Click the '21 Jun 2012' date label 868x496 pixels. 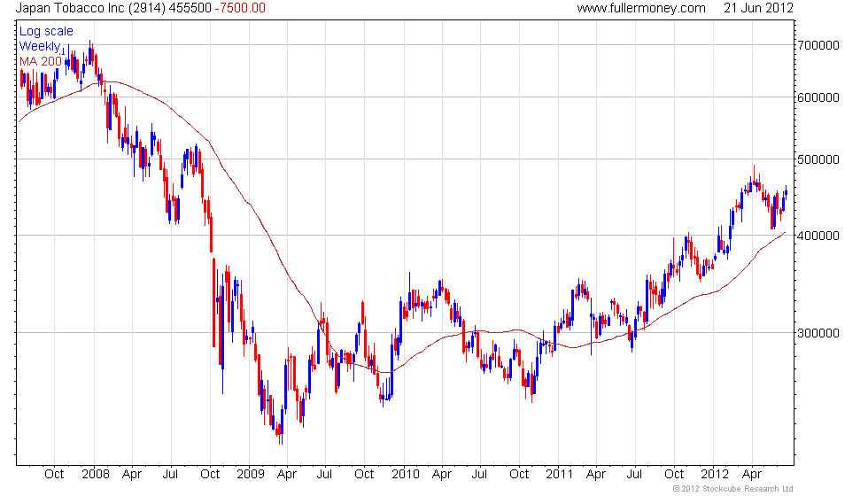click(758, 8)
